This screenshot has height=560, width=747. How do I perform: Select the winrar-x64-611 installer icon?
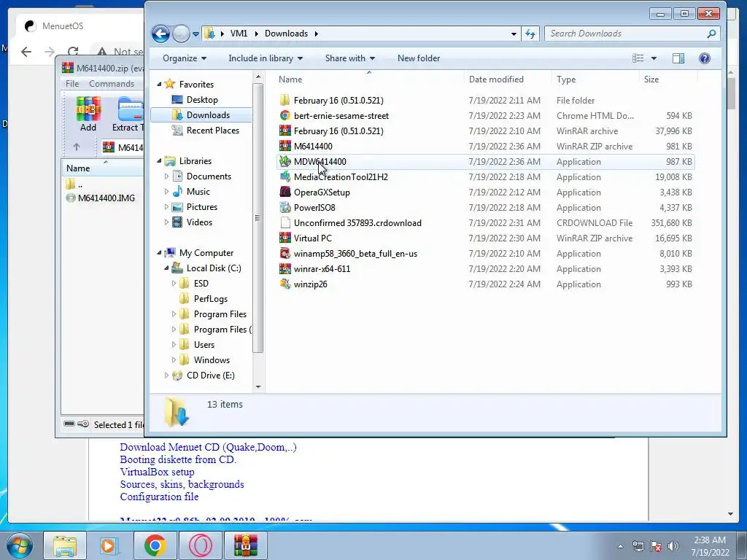(x=285, y=268)
